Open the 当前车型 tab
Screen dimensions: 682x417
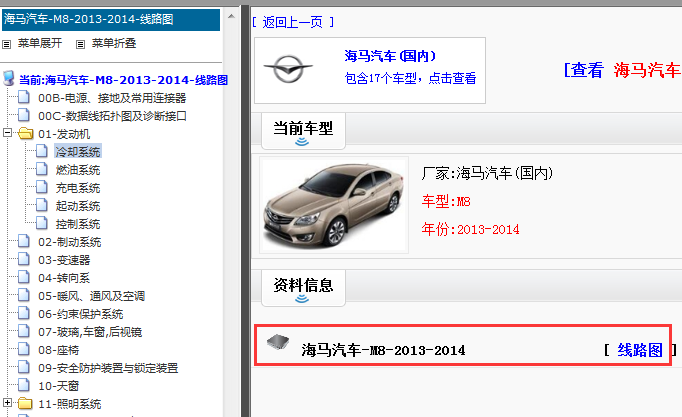click(x=303, y=131)
